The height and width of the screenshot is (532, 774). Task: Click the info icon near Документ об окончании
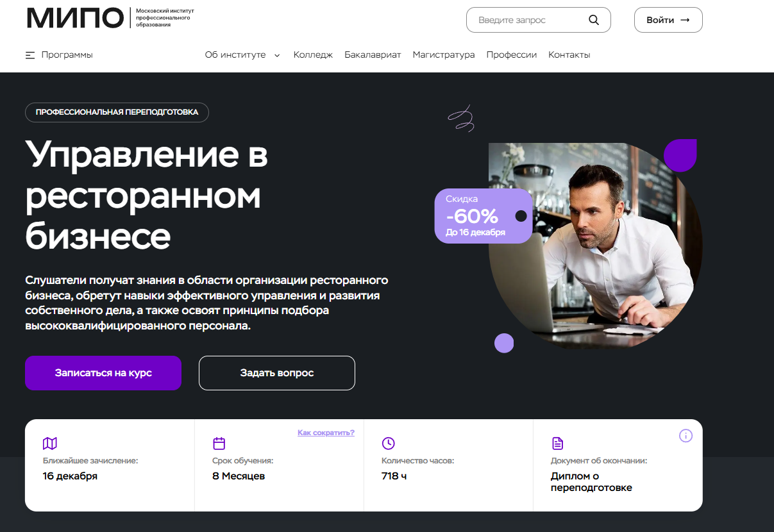pyautogui.click(x=686, y=436)
